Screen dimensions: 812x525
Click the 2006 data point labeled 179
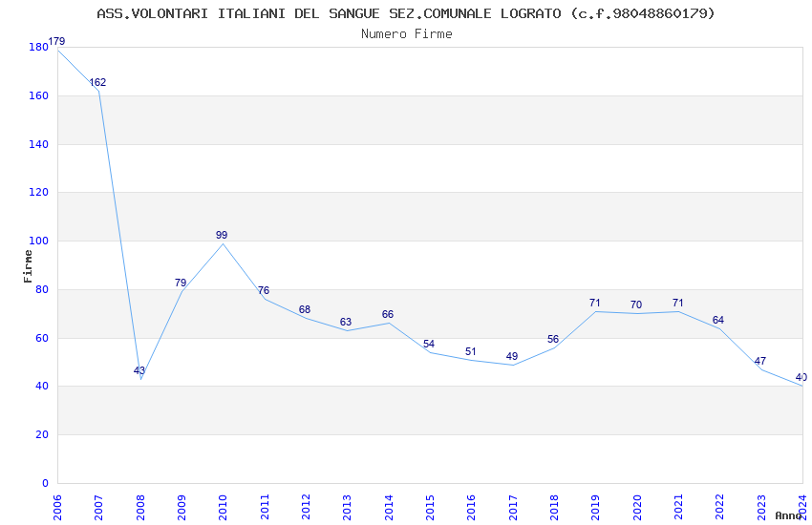click(x=57, y=49)
